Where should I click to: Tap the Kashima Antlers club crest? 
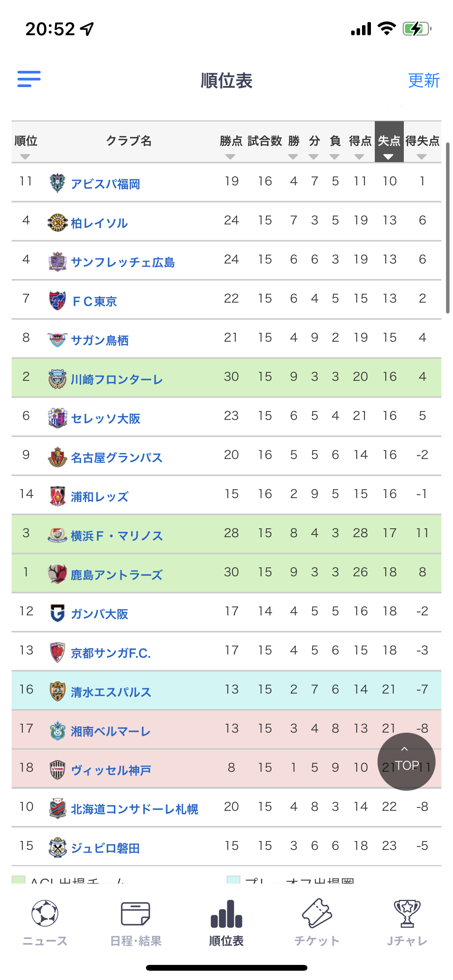(58, 574)
